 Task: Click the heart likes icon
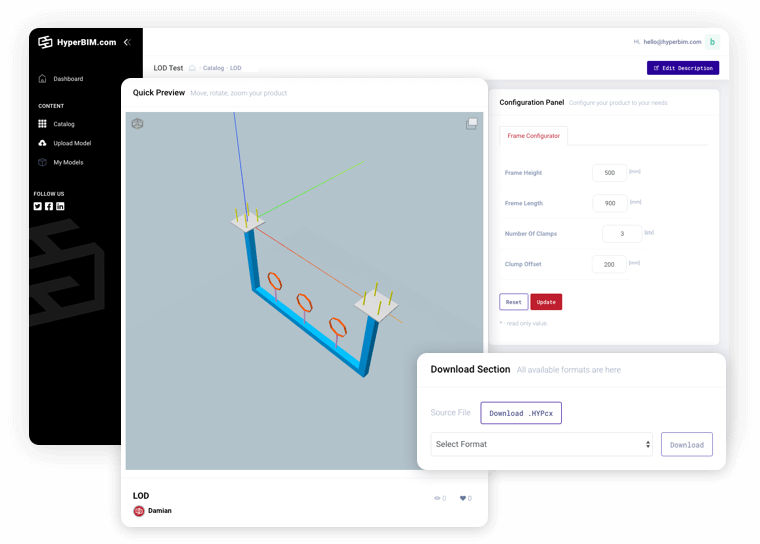[462, 498]
